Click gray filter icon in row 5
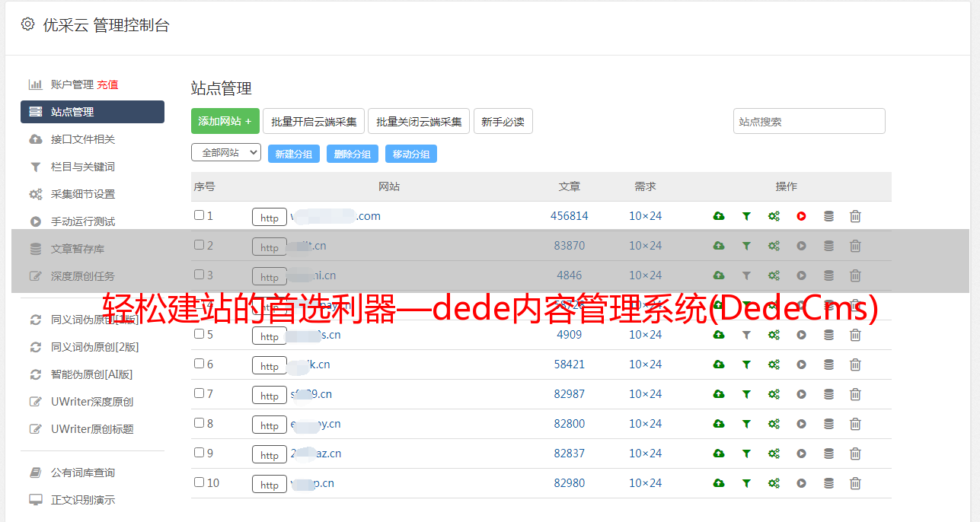980x522 pixels. click(x=746, y=335)
